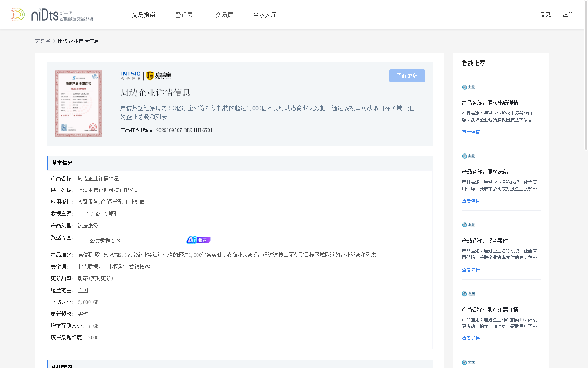
Task: Click the 公共数据专区 cell
Action: (105, 241)
